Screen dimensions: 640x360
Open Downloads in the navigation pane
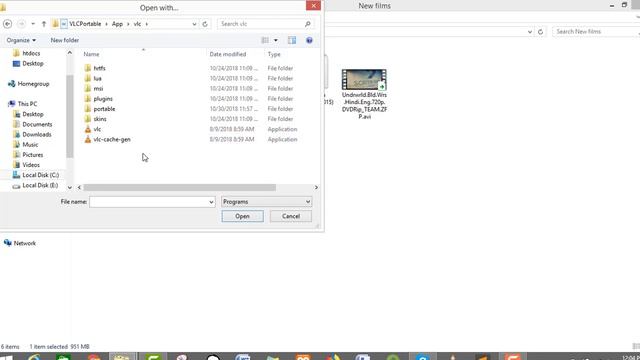(37, 135)
